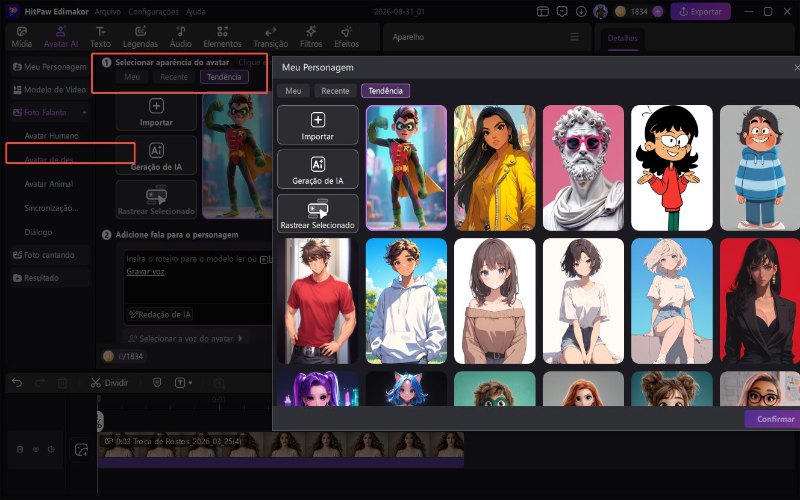Open Resultado in sidebar
Viewport: 800px width, 500px height.
(x=50, y=278)
